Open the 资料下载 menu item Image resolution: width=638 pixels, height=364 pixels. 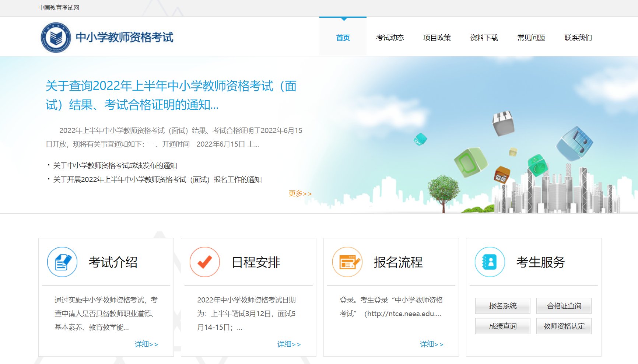click(x=484, y=38)
